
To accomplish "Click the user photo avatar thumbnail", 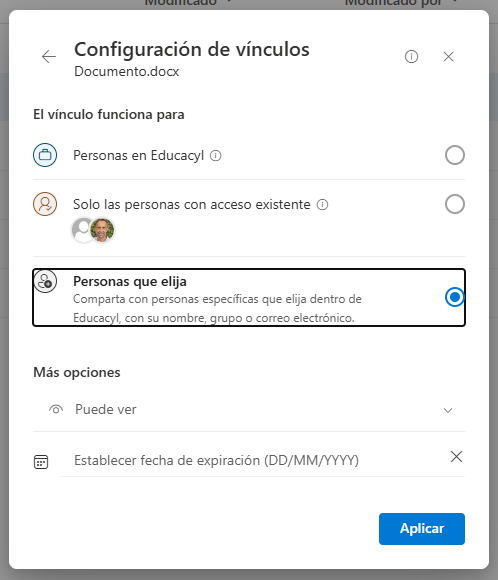I will pos(102,230).
